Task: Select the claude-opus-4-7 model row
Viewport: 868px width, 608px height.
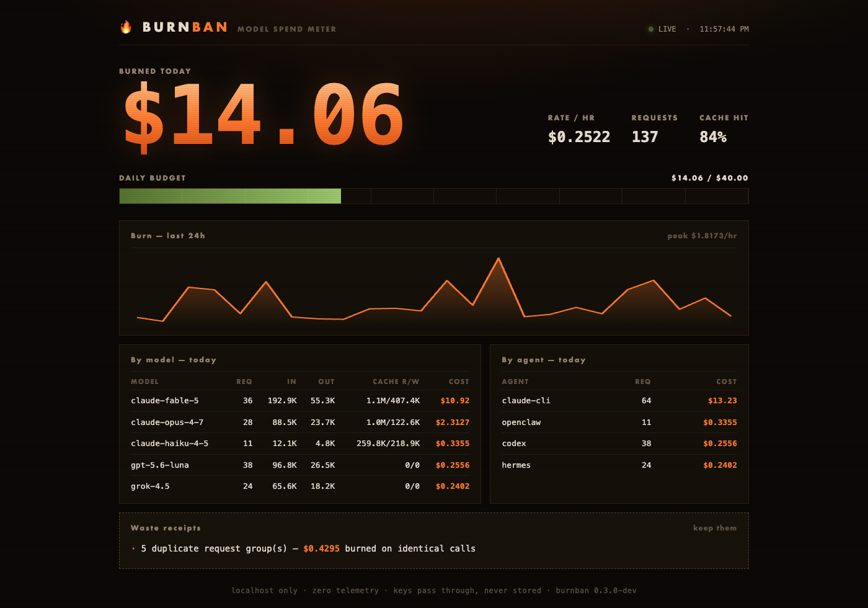Action: coord(300,422)
